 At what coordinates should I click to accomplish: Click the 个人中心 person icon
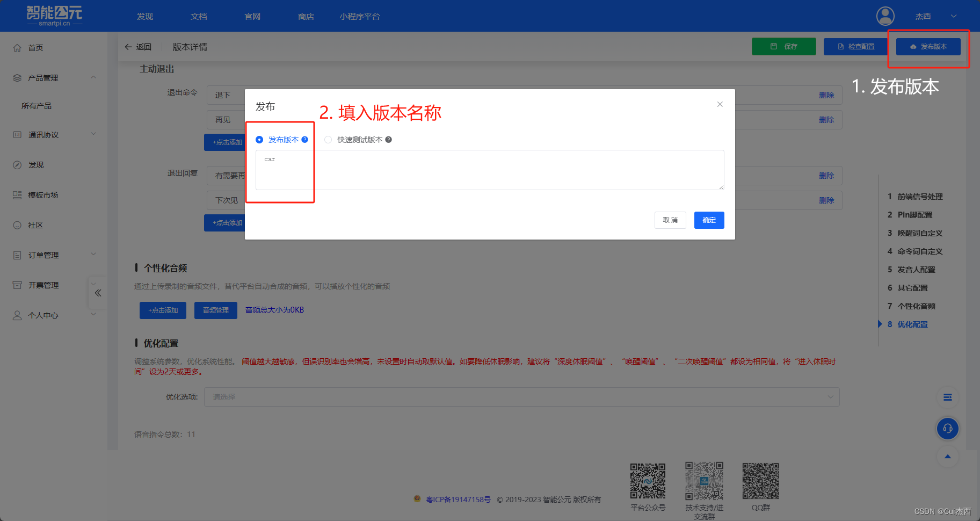[17, 315]
